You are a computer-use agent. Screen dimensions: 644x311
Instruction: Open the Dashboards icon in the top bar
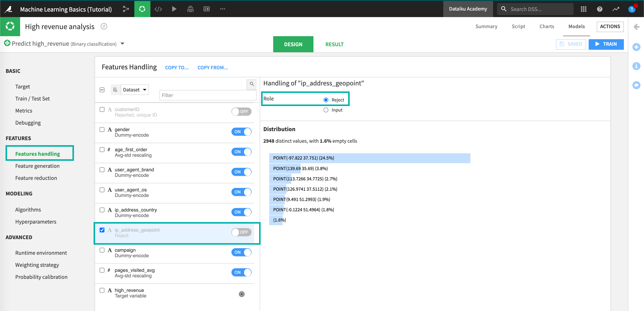coord(207,9)
